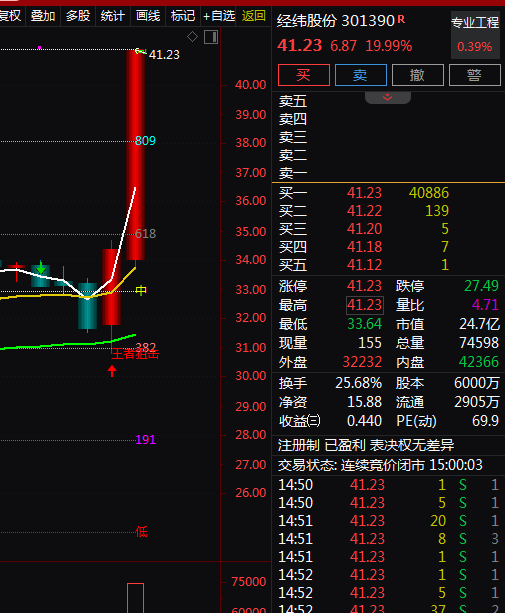
Task: Click the 19.99% change percentage
Action: point(389,46)
